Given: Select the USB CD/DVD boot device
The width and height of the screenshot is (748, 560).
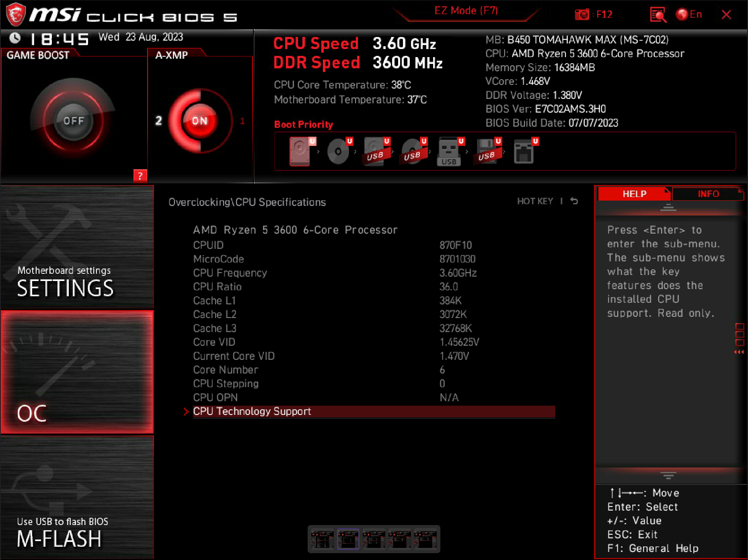Looking at the screenshot, I should point(413,151).
